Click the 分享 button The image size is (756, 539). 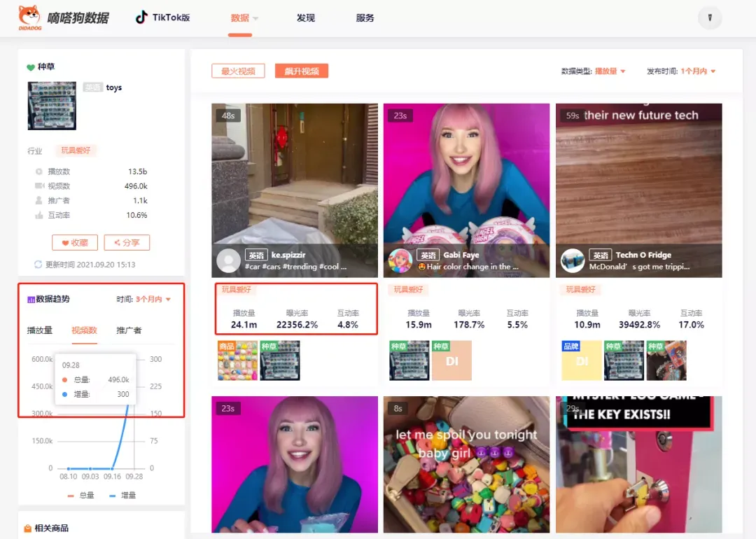click(127, 242)
